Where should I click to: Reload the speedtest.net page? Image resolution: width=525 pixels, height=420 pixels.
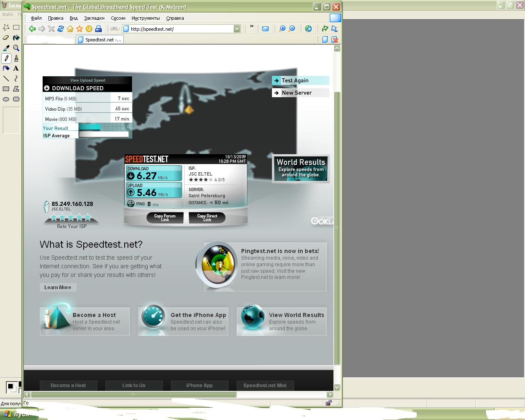click(x=61, y=29)
